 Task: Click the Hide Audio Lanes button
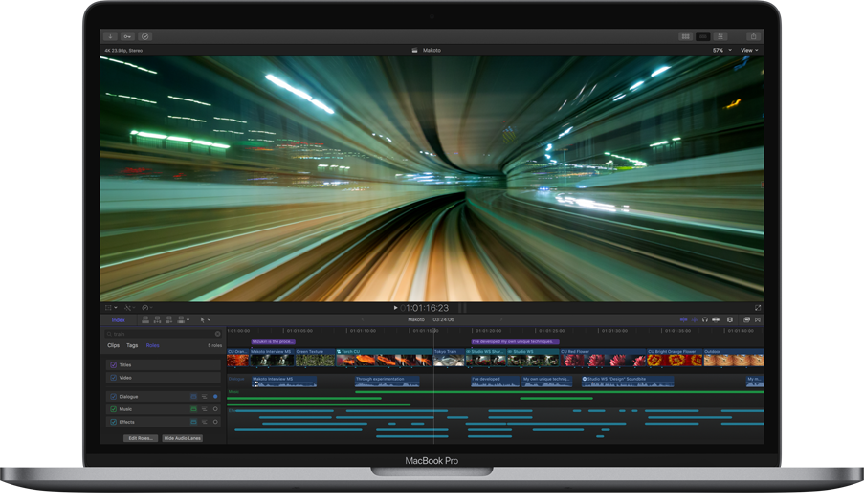point(182,438)
